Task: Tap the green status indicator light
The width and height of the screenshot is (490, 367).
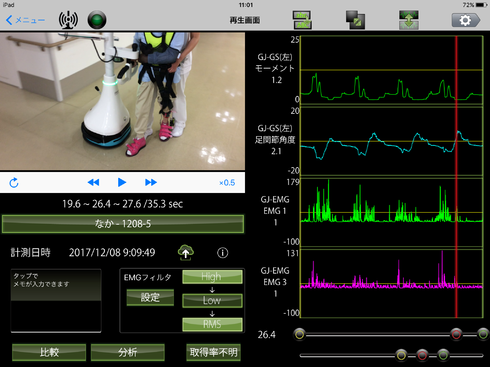Action: [x=97, y=20]
